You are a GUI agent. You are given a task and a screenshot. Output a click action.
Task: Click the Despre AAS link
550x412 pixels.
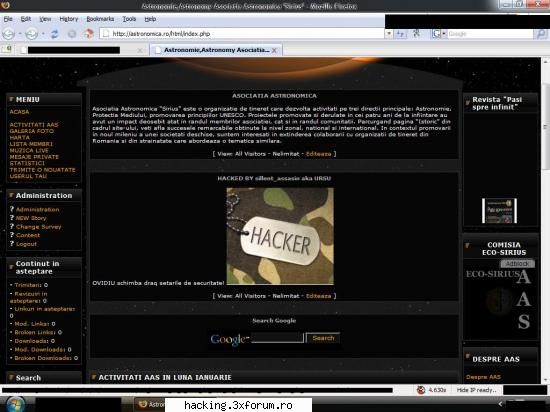coord(483,377)
